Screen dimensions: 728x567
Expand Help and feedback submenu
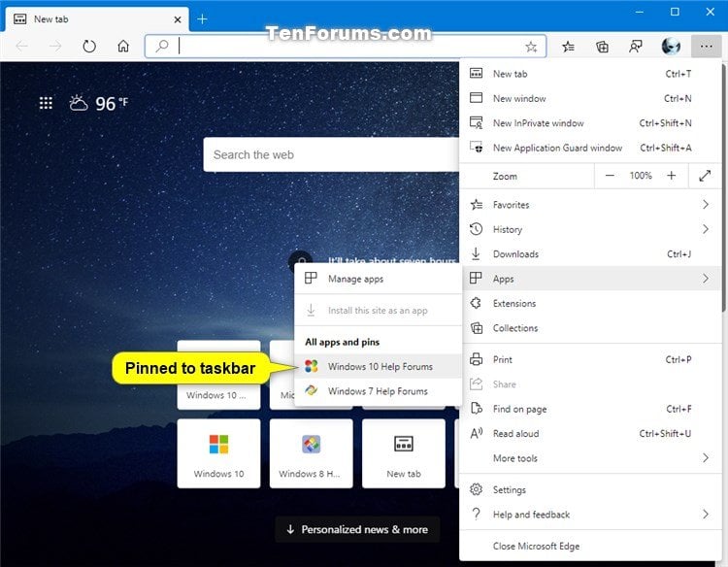(x=589, y=514)
